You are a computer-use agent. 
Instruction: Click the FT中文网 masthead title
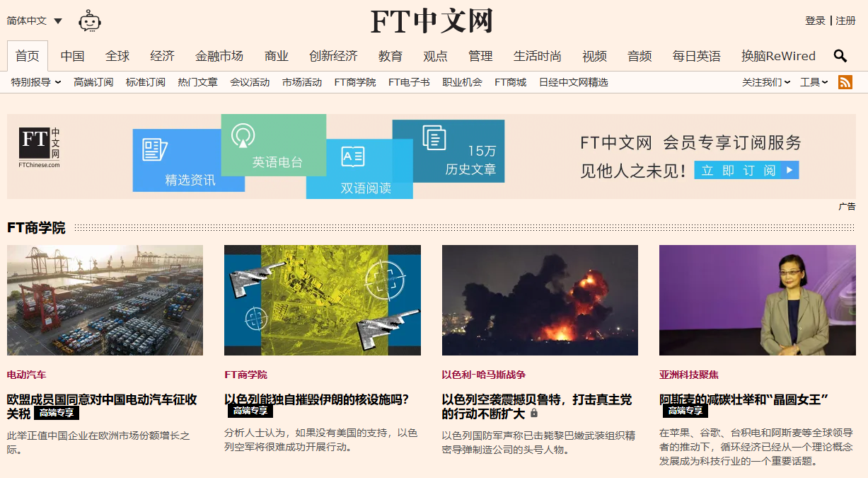click(432, 21)
